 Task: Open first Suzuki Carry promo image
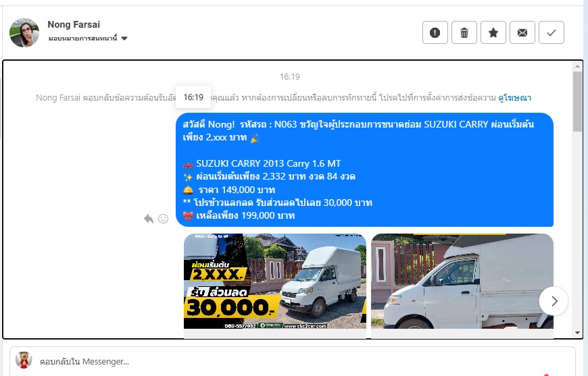pyautogui.click(x=275, y=281)
